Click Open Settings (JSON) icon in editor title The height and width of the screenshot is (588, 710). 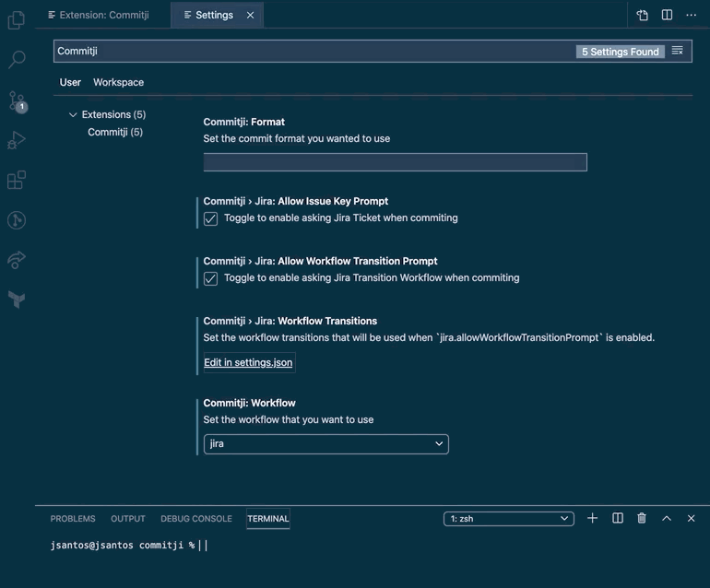642,15
